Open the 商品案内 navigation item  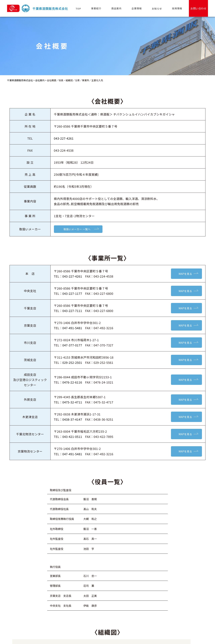coord(116,9)
